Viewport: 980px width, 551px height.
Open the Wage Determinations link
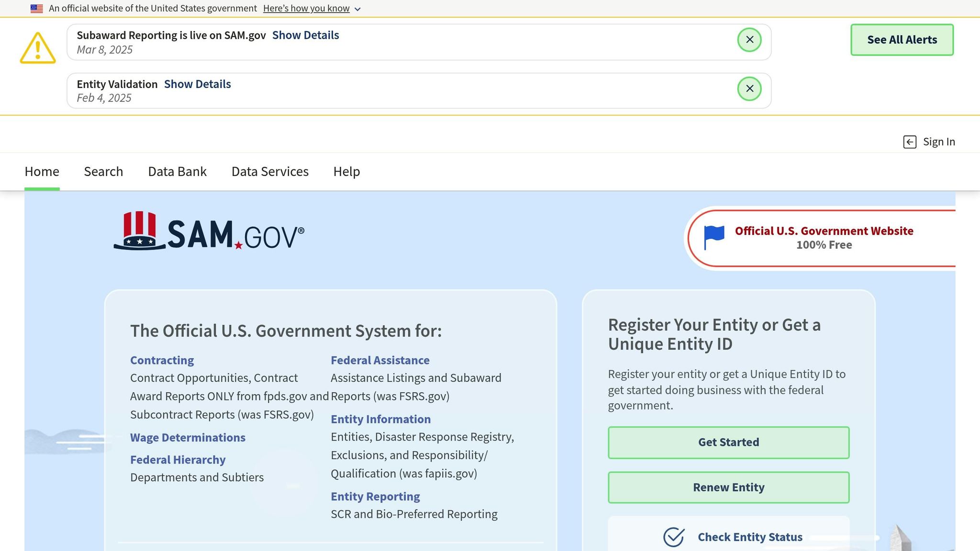click(188, 438)
